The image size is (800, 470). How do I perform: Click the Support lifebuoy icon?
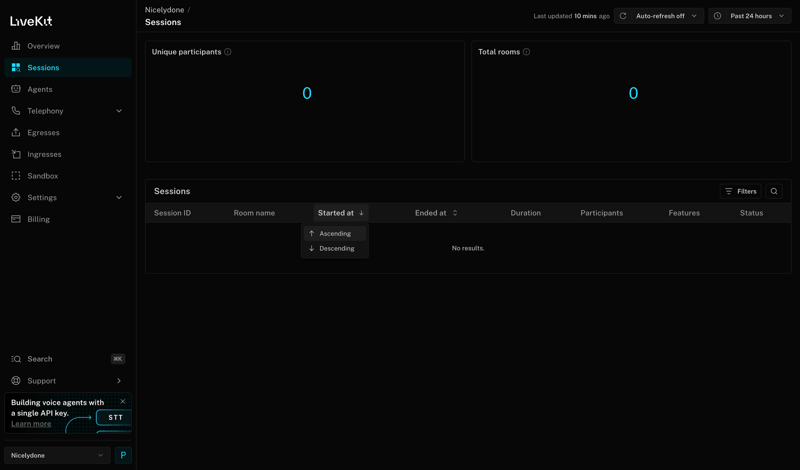coord(16,381)
